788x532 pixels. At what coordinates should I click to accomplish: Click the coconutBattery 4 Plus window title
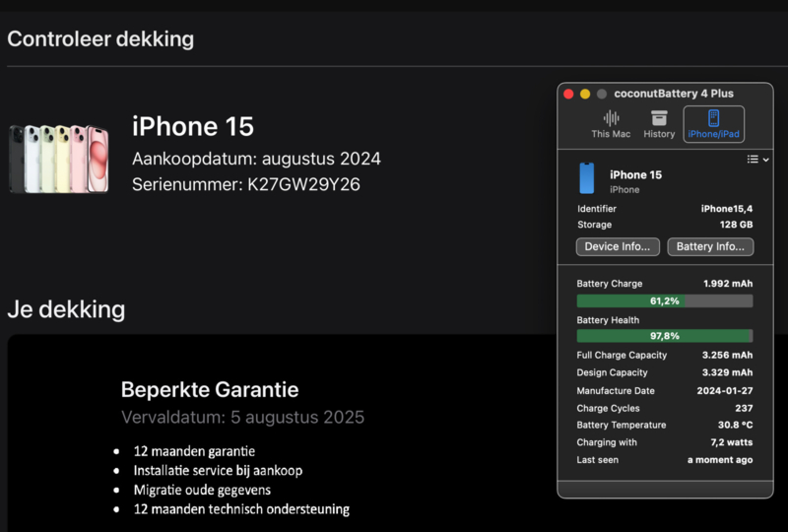pyautogui.click(x=674, y=94)
